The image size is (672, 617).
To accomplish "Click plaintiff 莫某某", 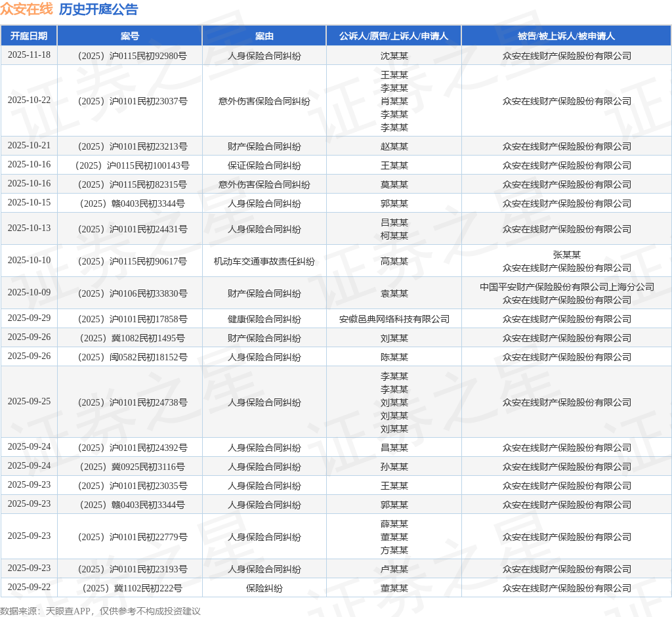I will click(x=394, y=184).
